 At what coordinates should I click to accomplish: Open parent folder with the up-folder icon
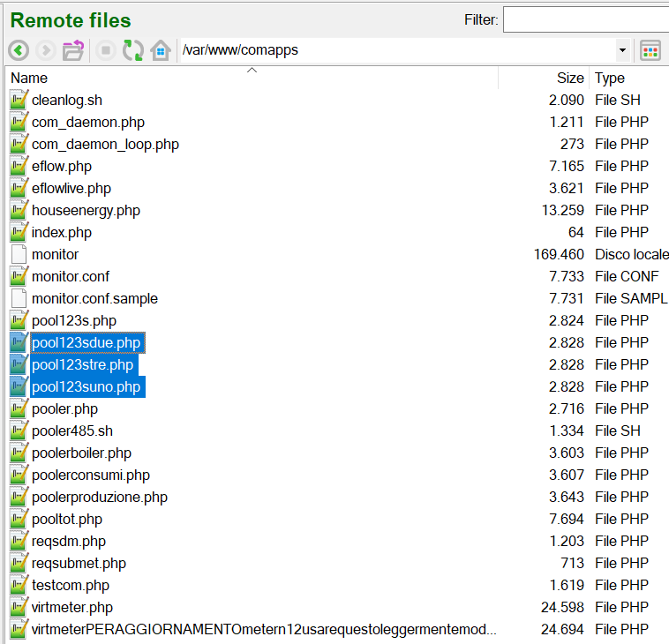point(73,50)
